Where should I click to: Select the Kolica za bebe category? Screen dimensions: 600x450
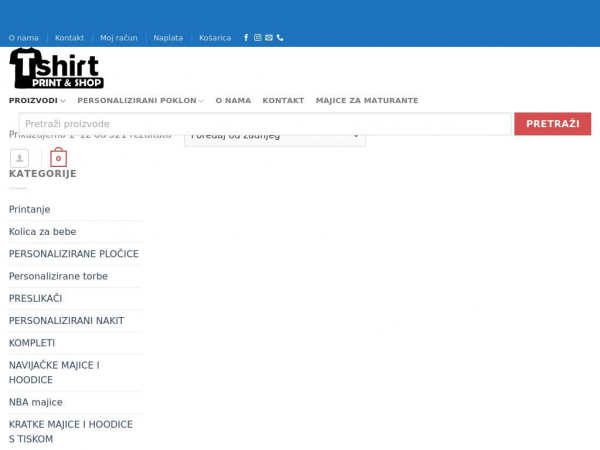tap(42, 232)
